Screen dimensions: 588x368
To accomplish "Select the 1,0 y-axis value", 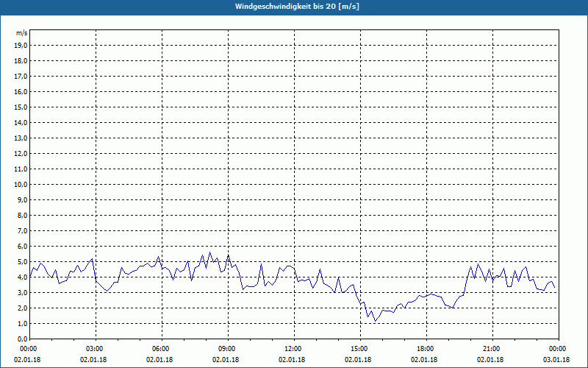I will coord(22,323).
